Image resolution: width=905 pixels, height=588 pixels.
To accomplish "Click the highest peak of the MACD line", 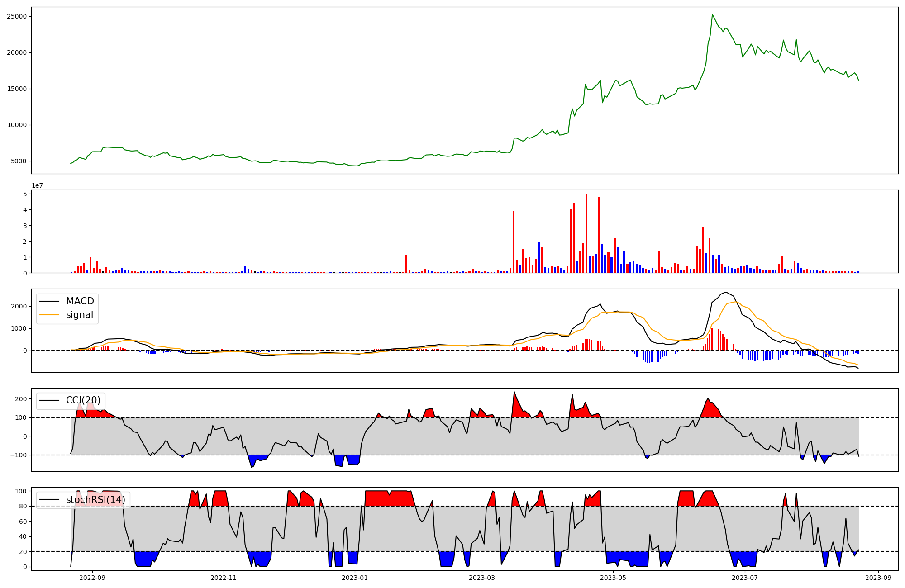I will click(x=725, y=293).
